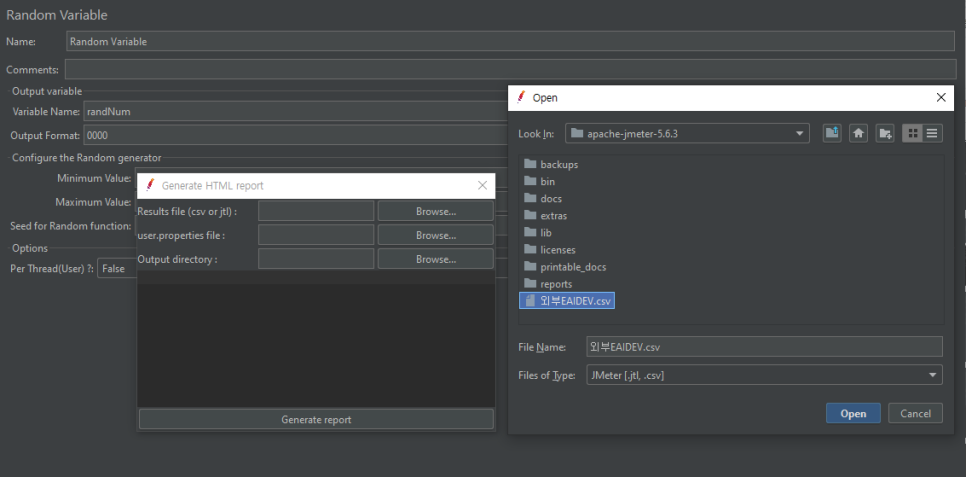The width and height of the screenshot is (966, 477).
Task: Click the user.properties file path field
Action: (316, 235)
